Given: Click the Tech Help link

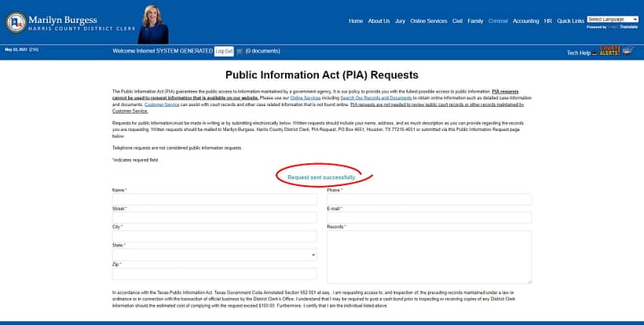Looking at the screenshot, I should point(578,53).
